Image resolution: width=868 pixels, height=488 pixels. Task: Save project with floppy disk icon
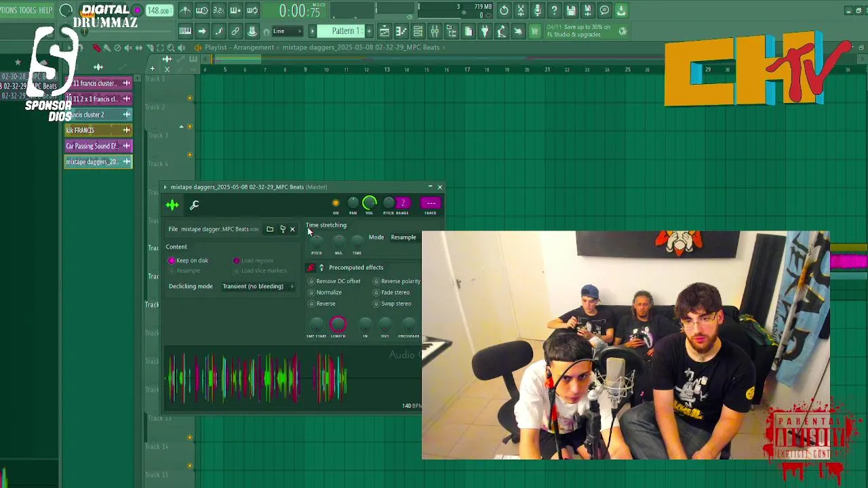pos(571,10)
